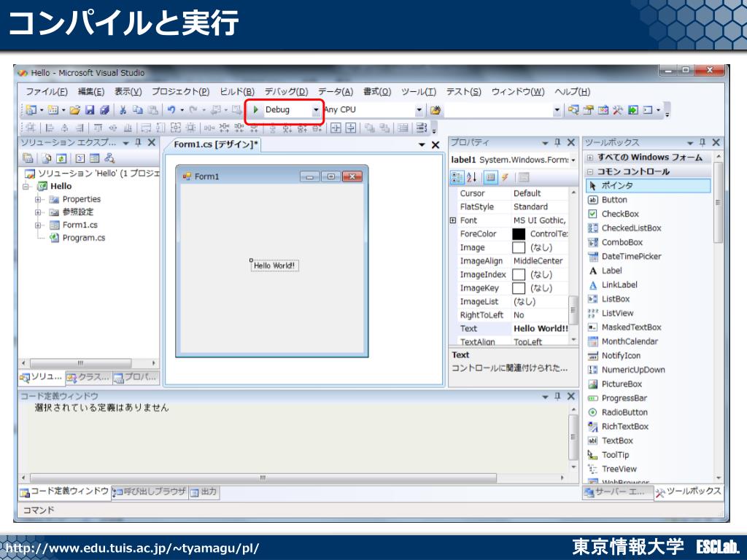
Task: Open the デバッグ(D) menu
Action: tap(286, 91)
